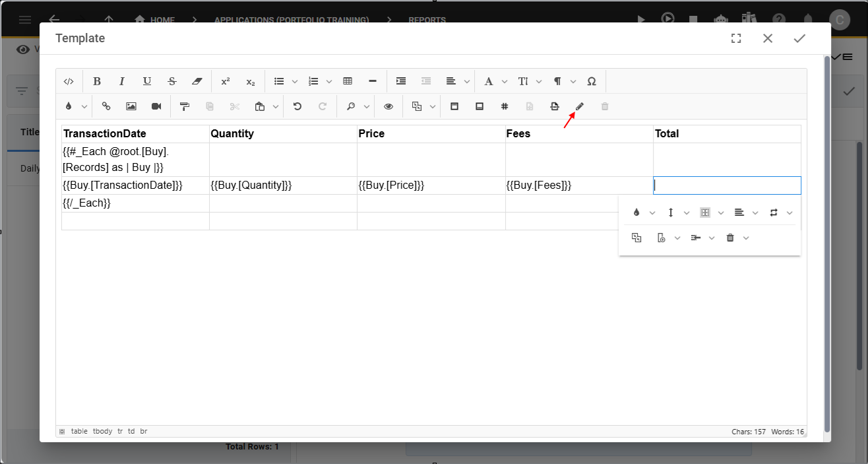Viewport: 868px width, 464px height.
Task: Switch template dialog to fullscreen
Action: click(736, 38)
